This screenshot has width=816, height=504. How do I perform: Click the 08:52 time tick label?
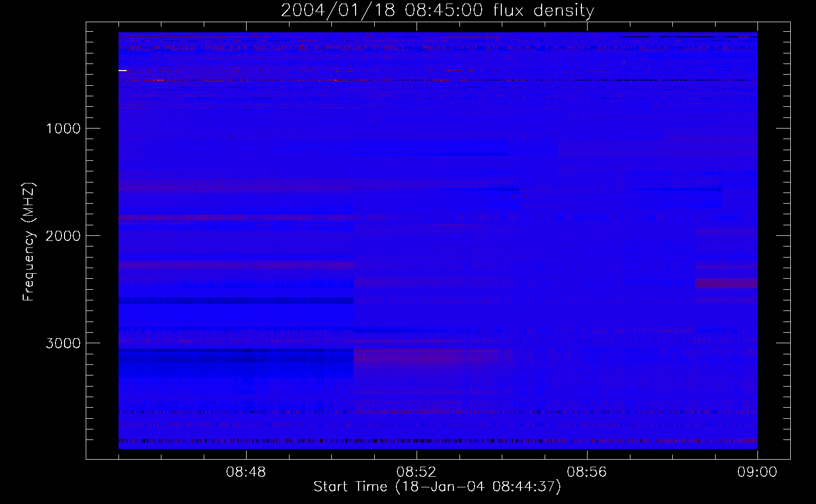click(x=417, y=472)
